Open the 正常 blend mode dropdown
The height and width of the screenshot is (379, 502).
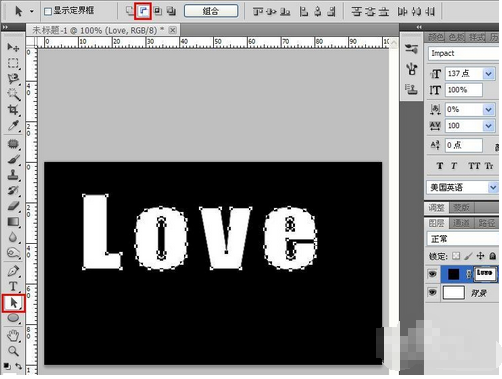(x=463, y=239)
